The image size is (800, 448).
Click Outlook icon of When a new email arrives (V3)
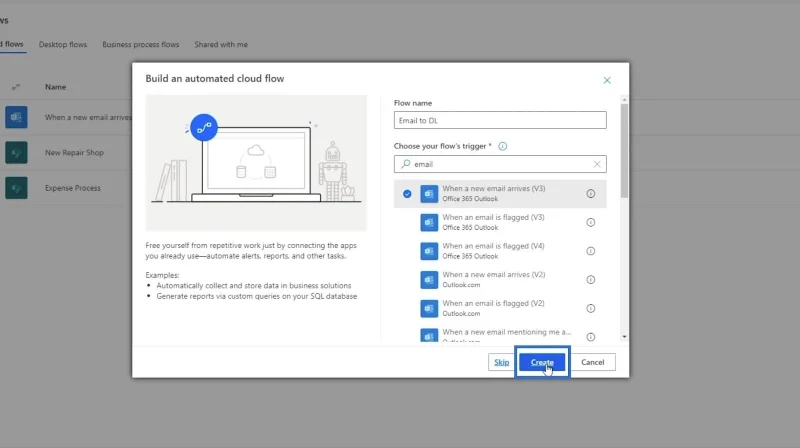tap(429, 194)
